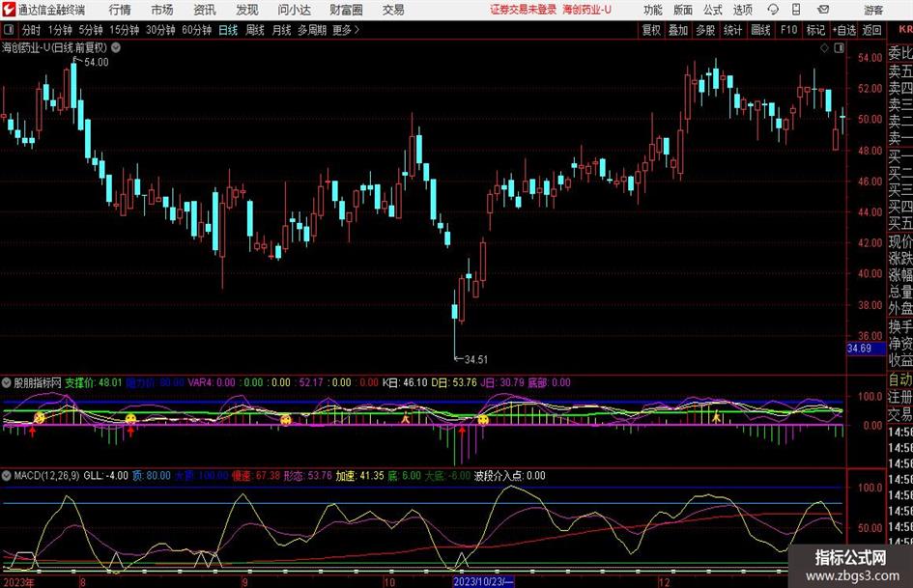This screenshot has height=588, width=913.
Task: Click the J日: 30.79 indicator value
Action: [x=502, y=382]
